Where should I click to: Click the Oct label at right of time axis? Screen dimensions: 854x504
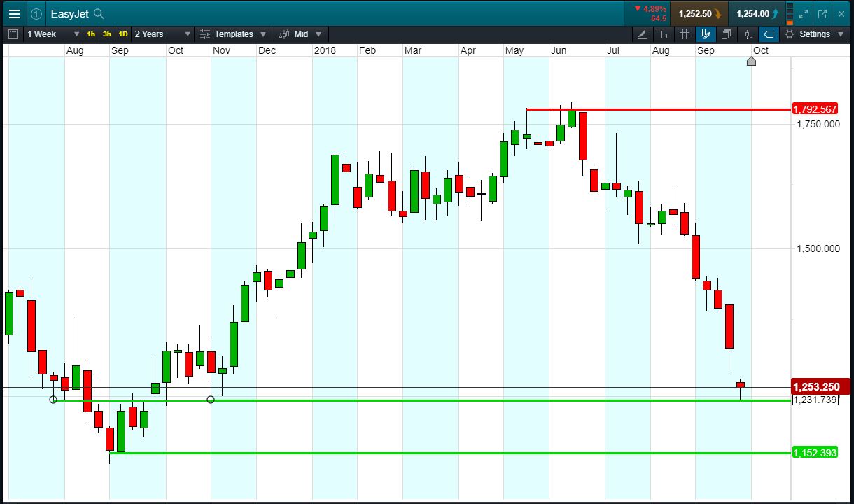coord(760,50)
